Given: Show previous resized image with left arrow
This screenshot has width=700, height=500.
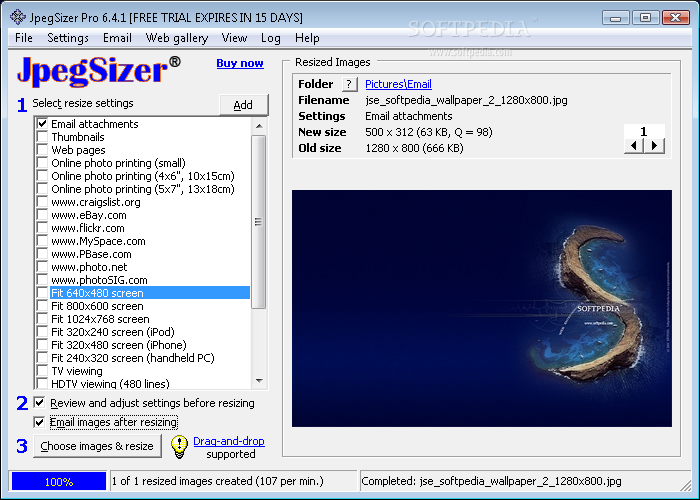Looking at the screenshot, I should pos(634,146).
